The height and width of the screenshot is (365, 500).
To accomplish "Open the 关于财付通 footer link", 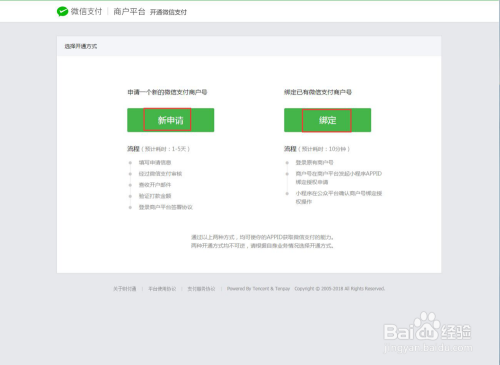I will [125, 289].
